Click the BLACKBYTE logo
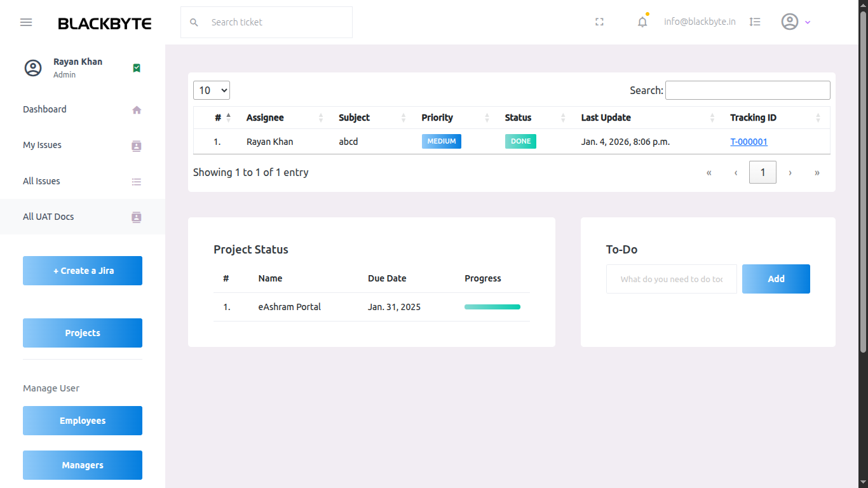This screenshot has height=488, width=868. point(105,24)
